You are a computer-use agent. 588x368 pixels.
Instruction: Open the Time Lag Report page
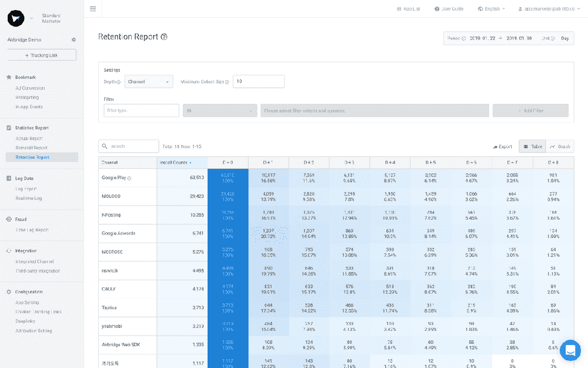[x=32, y=230]
